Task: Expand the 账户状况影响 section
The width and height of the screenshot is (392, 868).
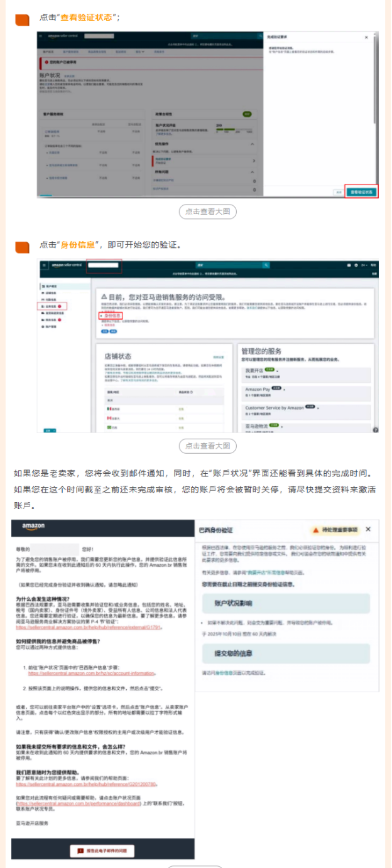Action: click(x=285, y=603)
